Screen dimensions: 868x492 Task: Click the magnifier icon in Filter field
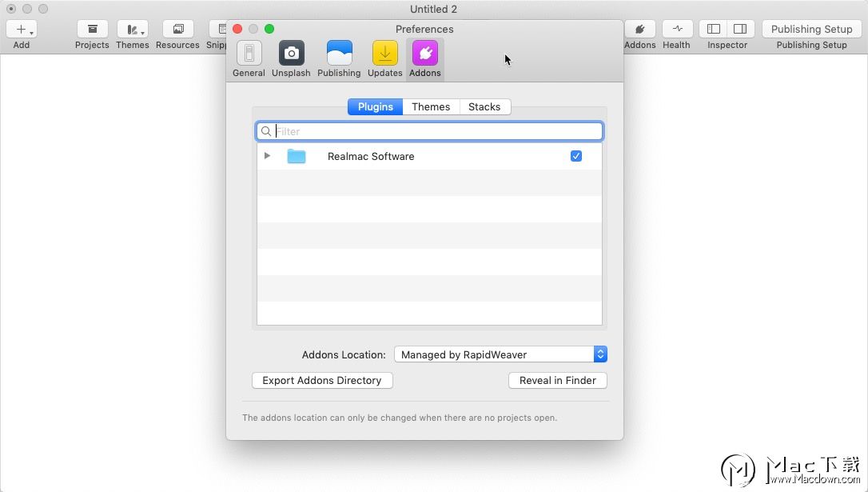click(266, 131)
